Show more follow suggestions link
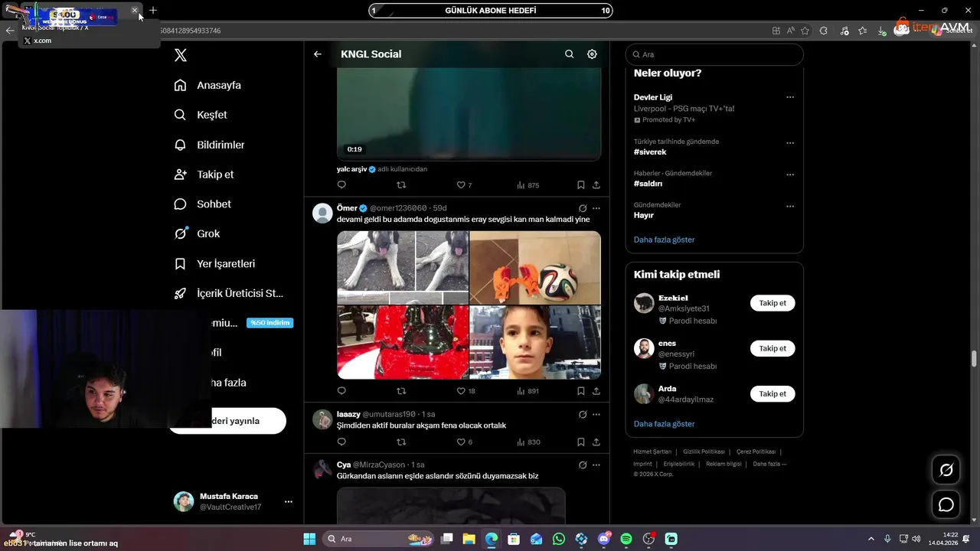980x551 pixels. click(664, 424)
